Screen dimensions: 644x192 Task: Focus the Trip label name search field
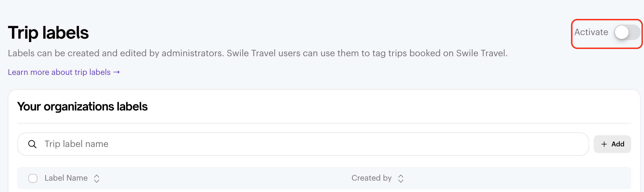click(x=303, y=144)
